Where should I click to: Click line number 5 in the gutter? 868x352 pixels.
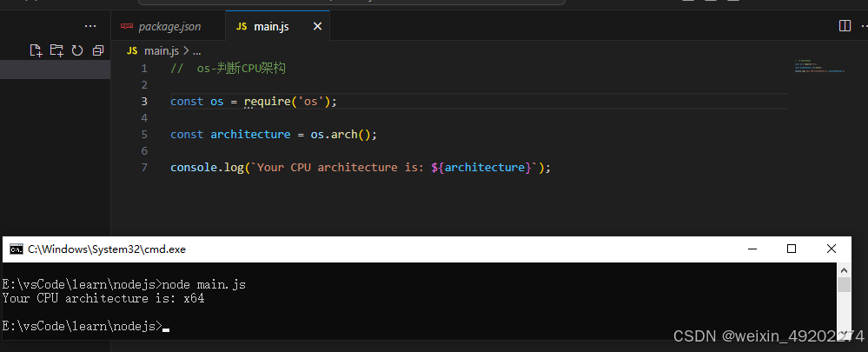144,135
